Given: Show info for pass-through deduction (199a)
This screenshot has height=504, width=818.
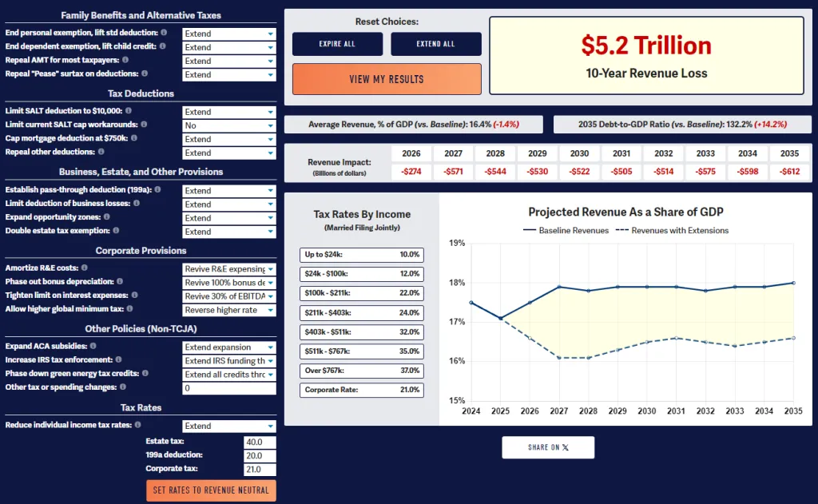Looking at the screenshot, I should tap(157, 189).
